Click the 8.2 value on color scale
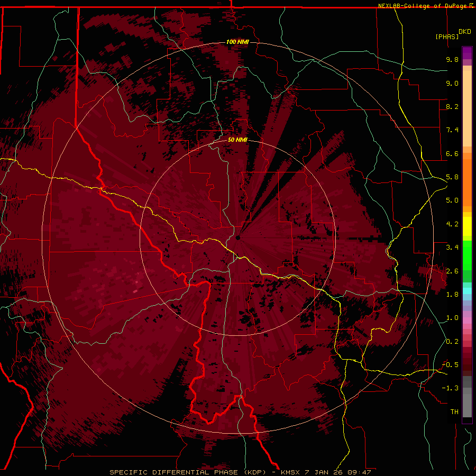476x476 pixels. pyautogui.click(x=452, y=106)
